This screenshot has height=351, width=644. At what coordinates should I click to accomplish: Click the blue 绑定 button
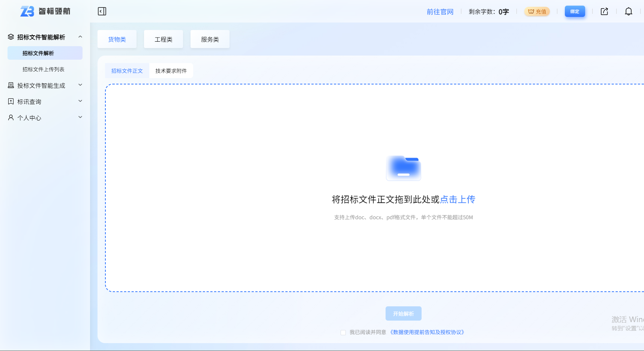pyautogui.click(x=575, y=12)
